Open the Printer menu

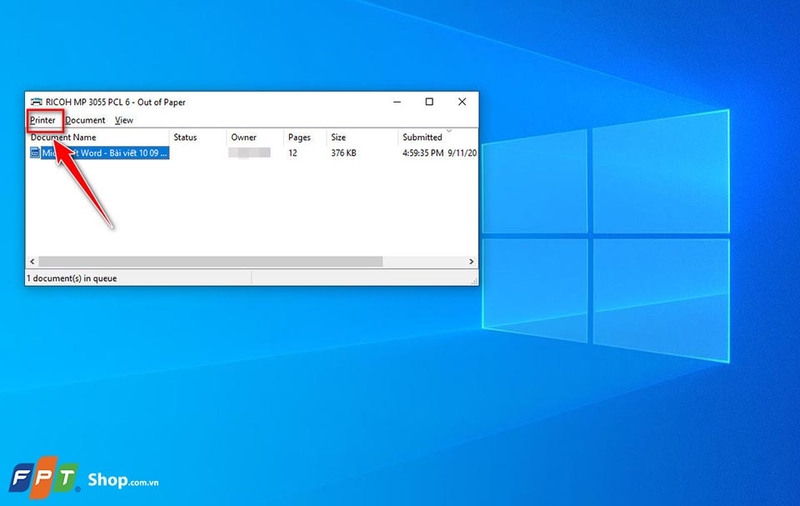point(43,120)
